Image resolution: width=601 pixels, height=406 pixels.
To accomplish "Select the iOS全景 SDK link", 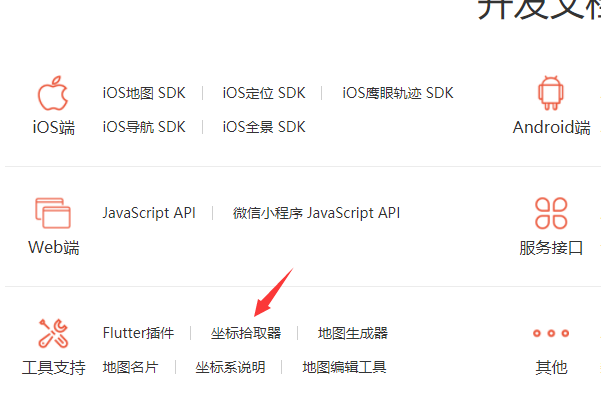I will click(264, 127).
